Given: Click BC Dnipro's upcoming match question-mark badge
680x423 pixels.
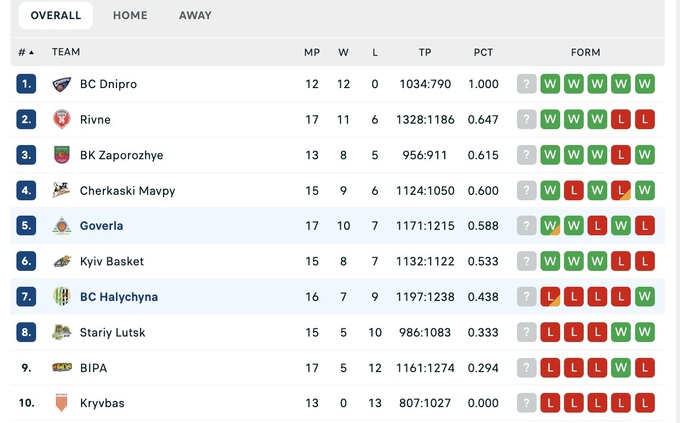Looking at the screenshot, I should point(527,84).
